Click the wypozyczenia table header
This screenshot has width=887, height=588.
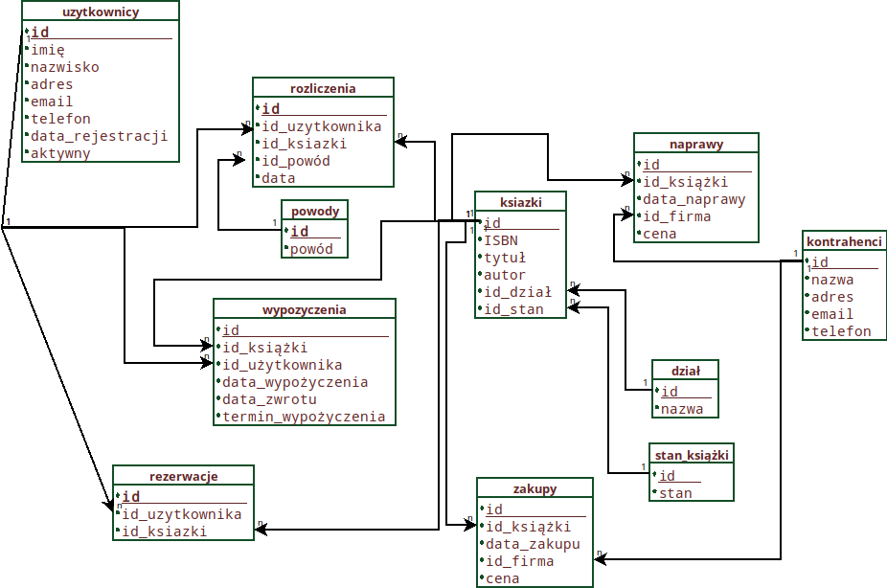305,309
